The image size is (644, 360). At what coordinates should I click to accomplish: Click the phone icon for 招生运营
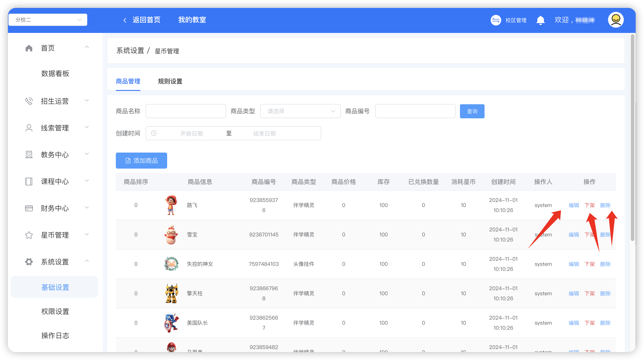[x=29, y=101]
